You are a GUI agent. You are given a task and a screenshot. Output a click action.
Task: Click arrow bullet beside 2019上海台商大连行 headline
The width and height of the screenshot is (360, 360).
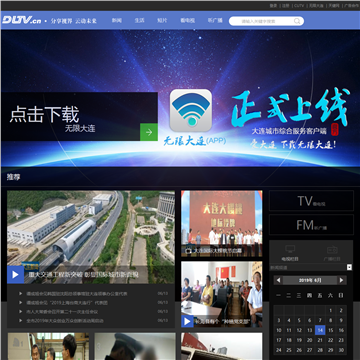21,303
